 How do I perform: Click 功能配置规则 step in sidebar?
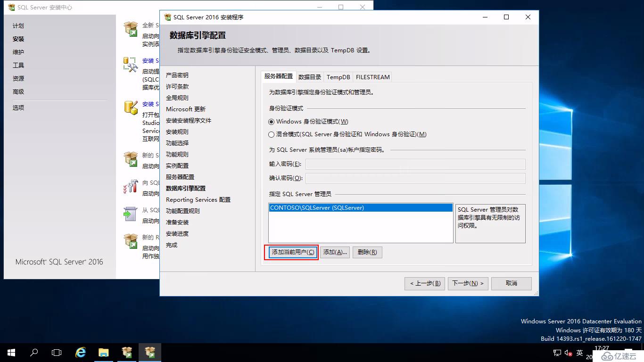point(183,211)
